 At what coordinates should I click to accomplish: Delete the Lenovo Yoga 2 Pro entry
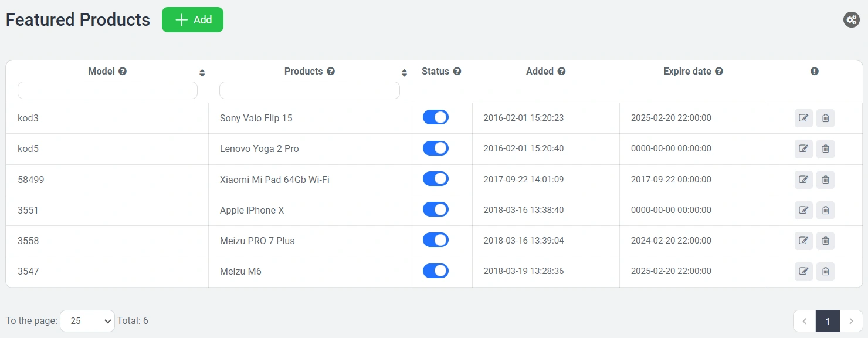825,149
